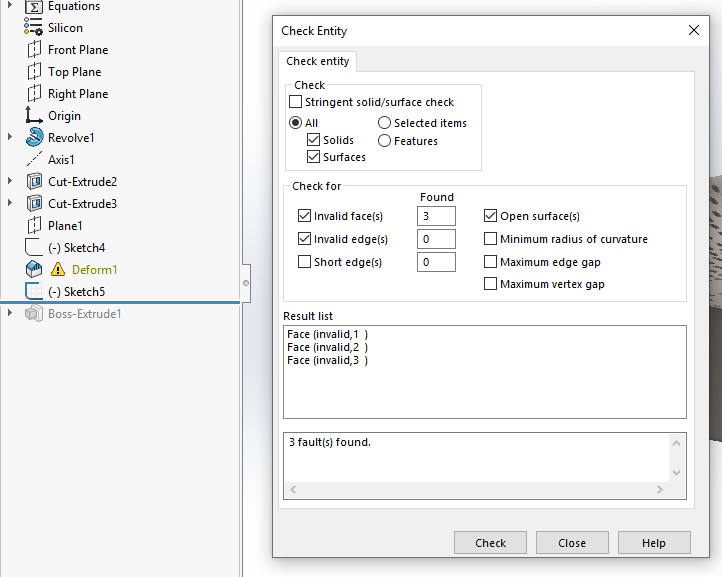
Task: Toggle the Short edge(s) checkbox
Action: click(x=305, y=262)
